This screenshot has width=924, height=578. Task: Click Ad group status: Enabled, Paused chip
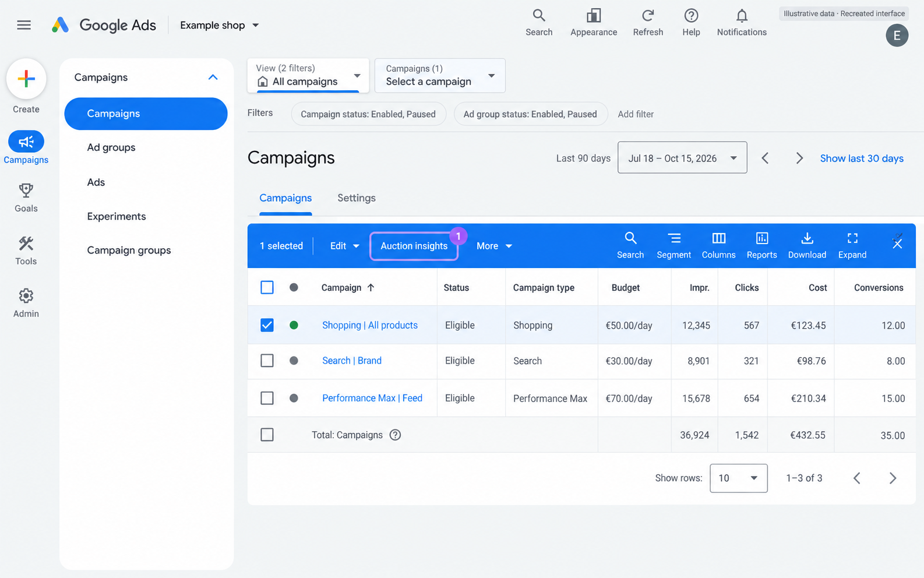pyautogui.click(x=530, y=114)
